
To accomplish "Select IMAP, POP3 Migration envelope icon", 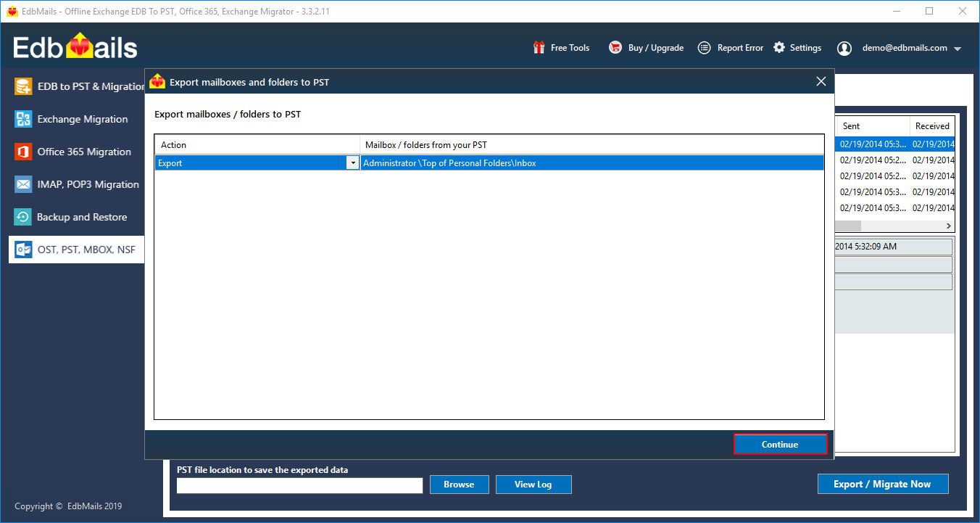I will (x=23, y=184).
